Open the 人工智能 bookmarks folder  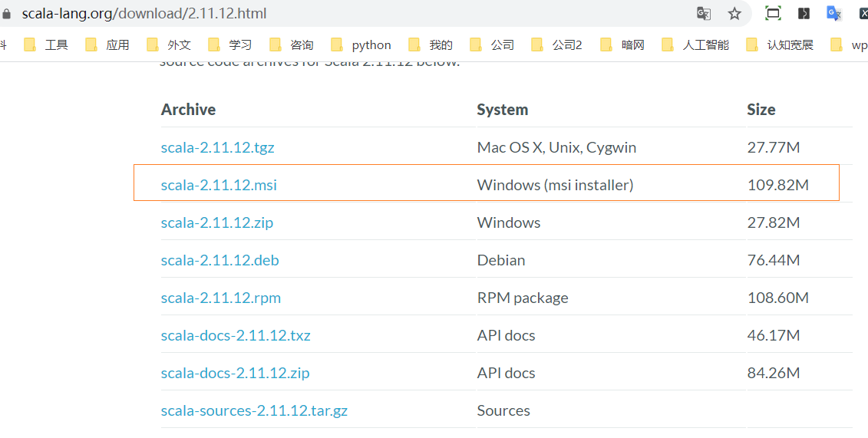695,44
